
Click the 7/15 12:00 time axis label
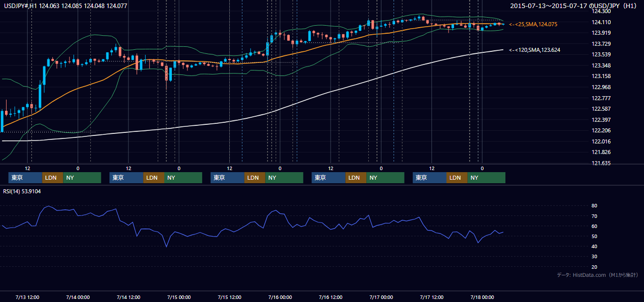229,297
